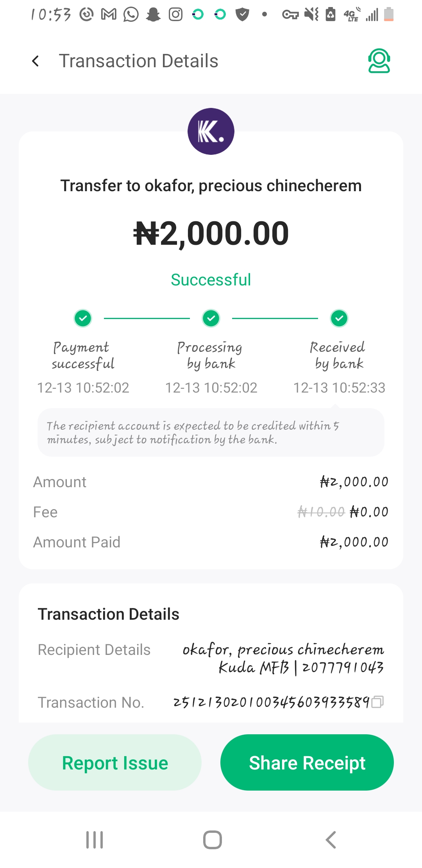This screenshot has height=868, width=422.
Task: Open customer support headset icon
Action: [x=379, y=61]
